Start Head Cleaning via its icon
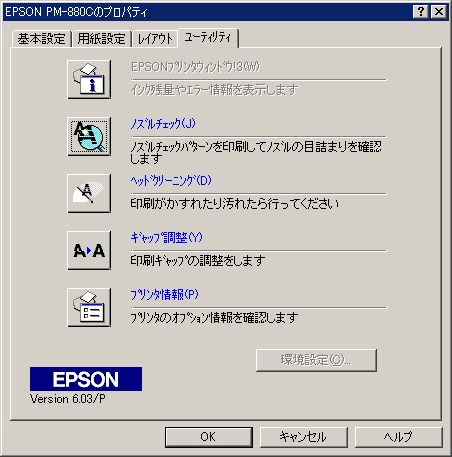This screenshot has height=457, width=452. (89, 193)
